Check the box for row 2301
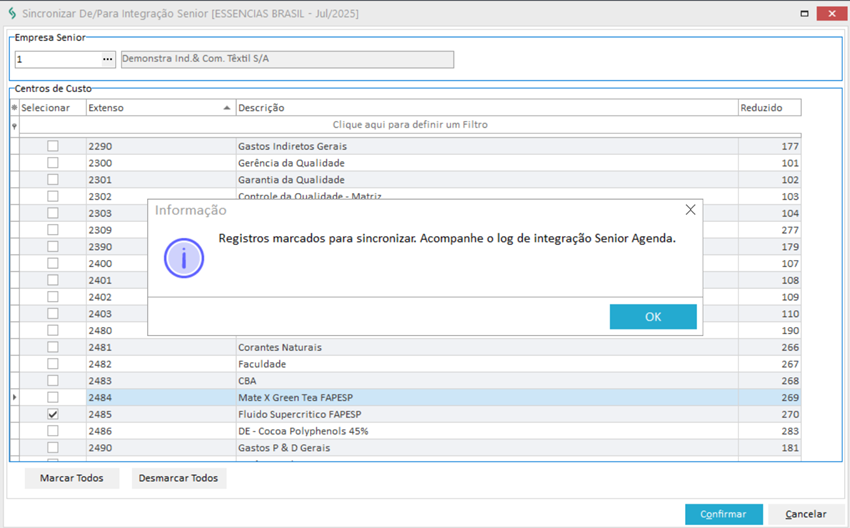This screenshot has width=850, height=528. (x=53, y=179)
